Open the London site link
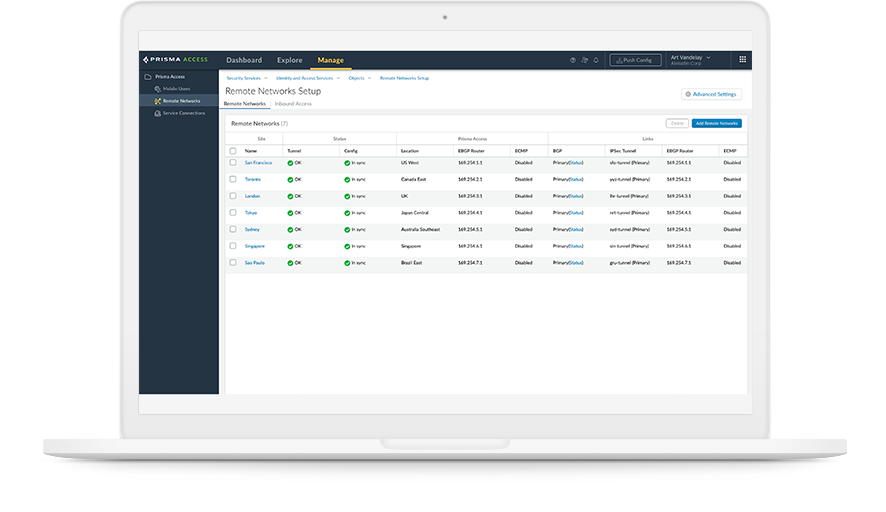This screenshot has height=512, width=886. pyautogui.click(x=252, y=196)
